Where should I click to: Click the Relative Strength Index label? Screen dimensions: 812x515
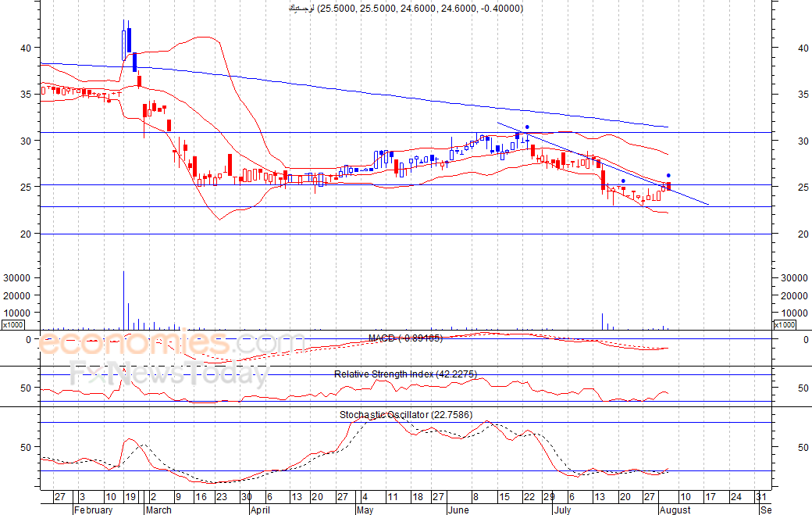pyautogui.click(x=405, y=374)
